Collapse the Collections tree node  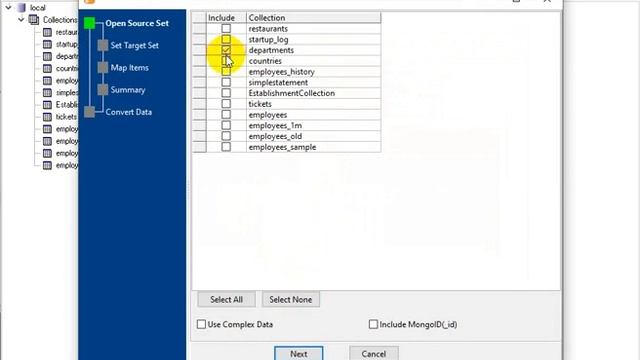point(21,20)
